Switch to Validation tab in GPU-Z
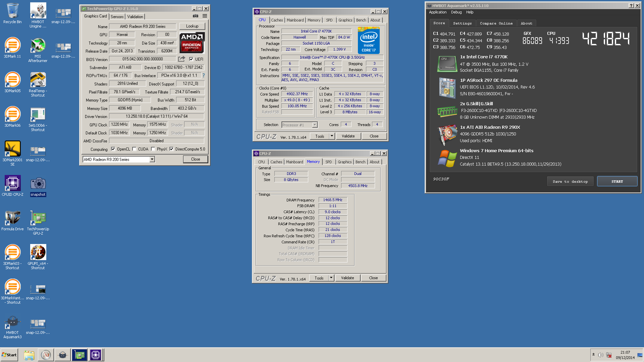 tap(135, 17)
